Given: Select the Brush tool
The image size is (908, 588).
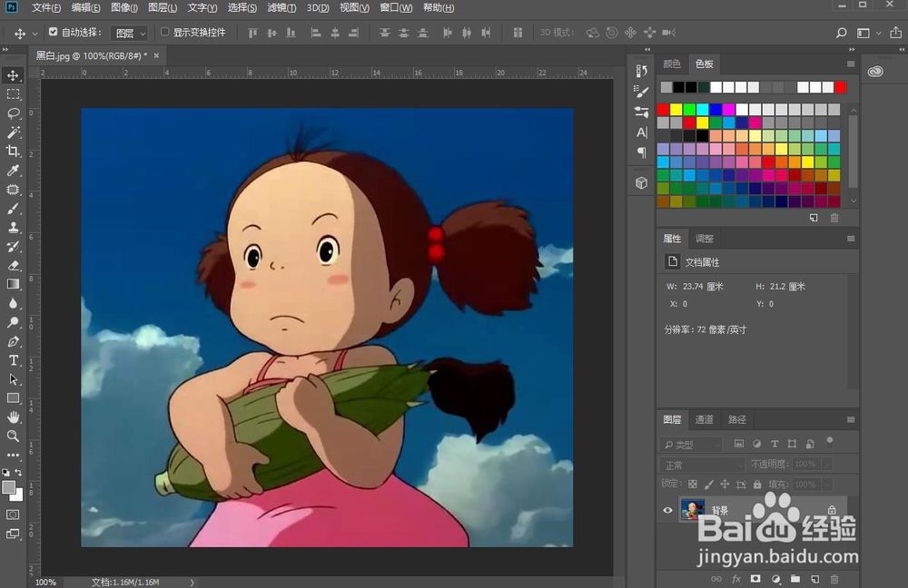Looking at the screenshot, I should pyautogui.click(x=13, y=209).
